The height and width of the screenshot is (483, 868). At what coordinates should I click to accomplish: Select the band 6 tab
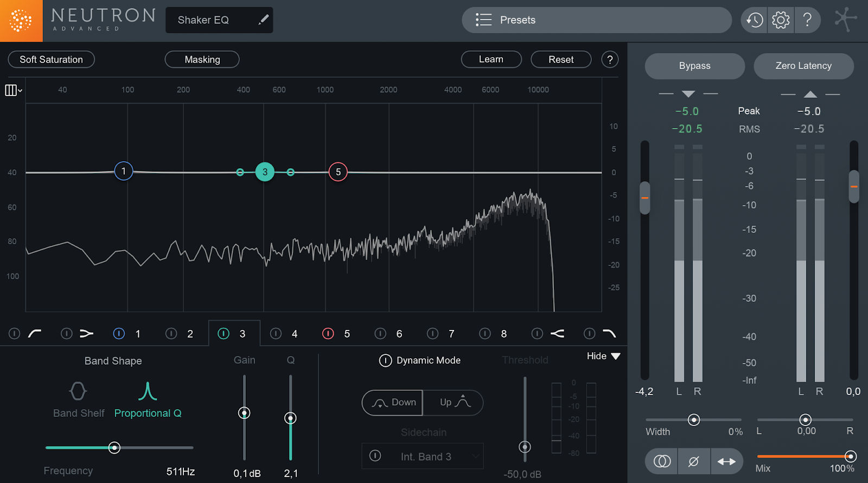point(399,334)
